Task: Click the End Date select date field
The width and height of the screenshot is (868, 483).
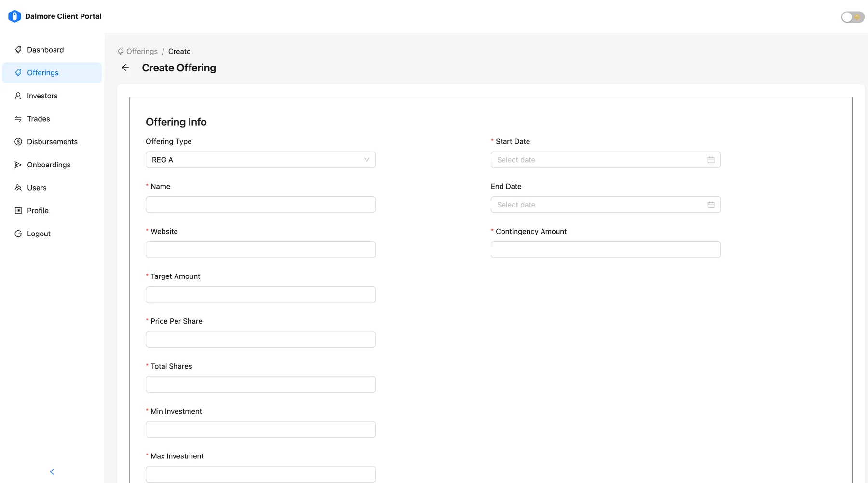Action: (x=606, y=205)
